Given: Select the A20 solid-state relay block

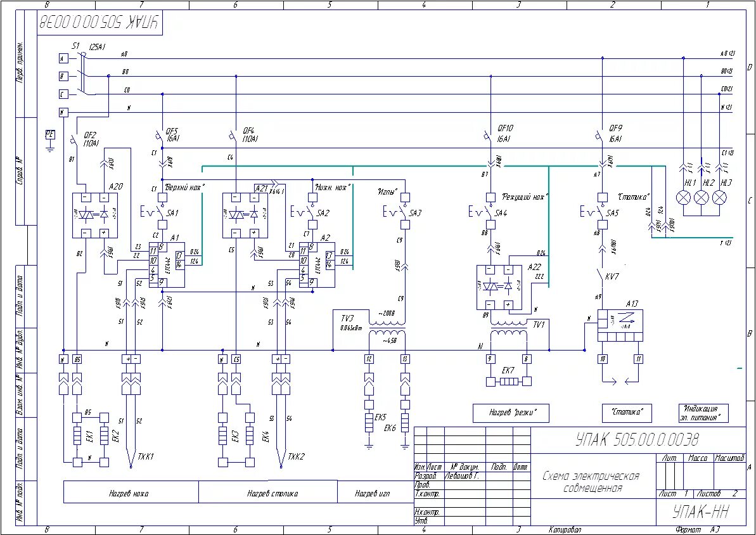Looking at the screenshot, I should 95,216.
